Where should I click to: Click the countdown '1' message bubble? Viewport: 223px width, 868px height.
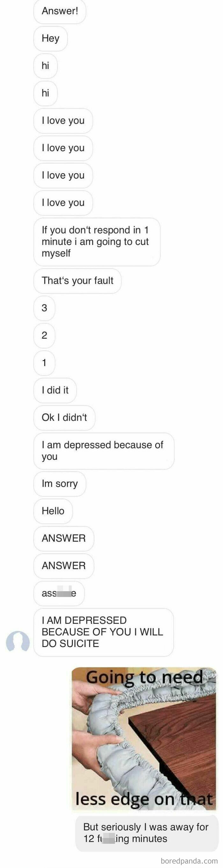(45, 363)
